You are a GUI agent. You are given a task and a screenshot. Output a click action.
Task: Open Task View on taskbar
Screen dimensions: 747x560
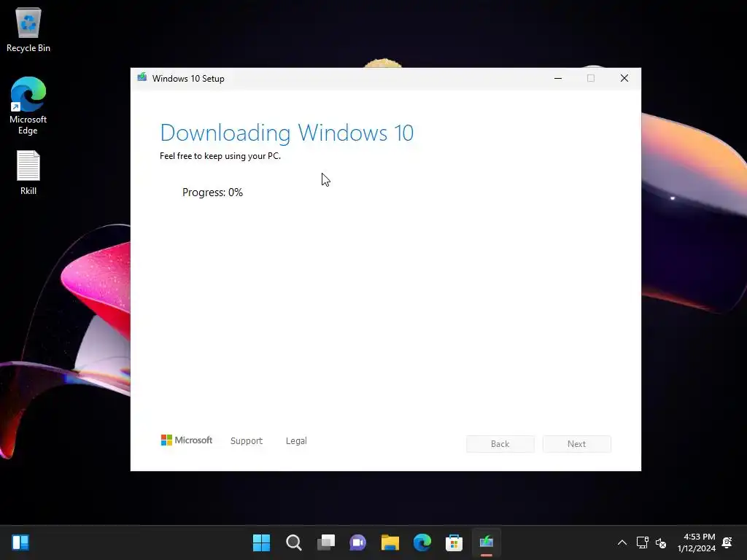(326, 542)
